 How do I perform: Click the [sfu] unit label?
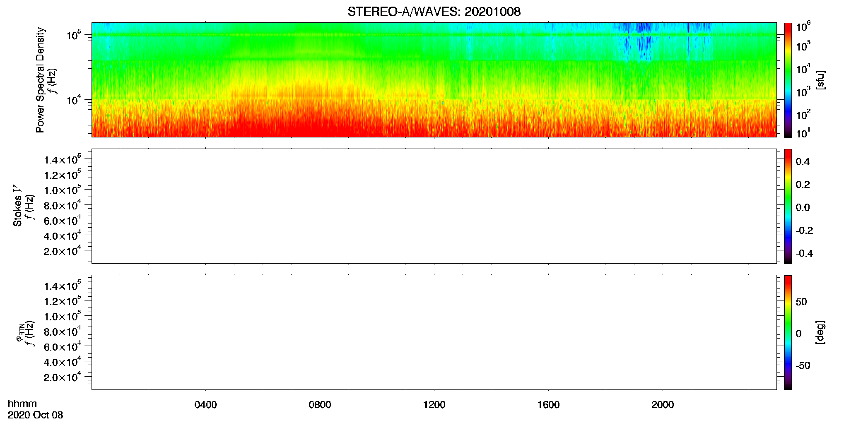coord(820,80)
